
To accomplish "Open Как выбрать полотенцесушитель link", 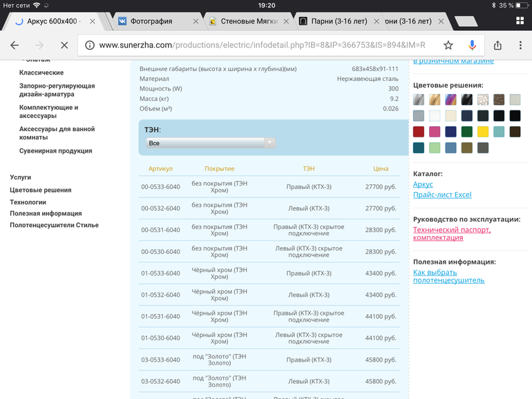I will pos(448,275).
